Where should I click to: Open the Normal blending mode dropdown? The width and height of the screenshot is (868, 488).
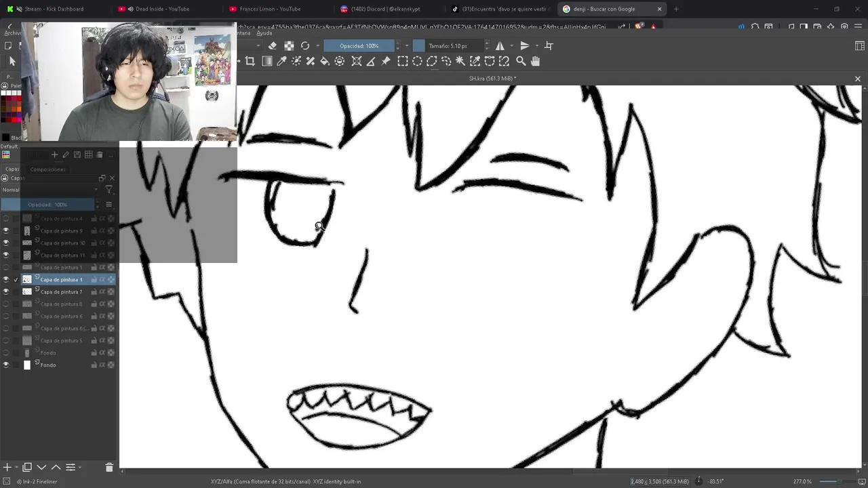(x=49, y=190)
